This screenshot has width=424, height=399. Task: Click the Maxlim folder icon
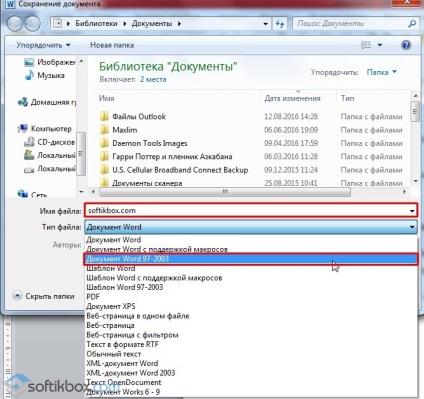(x=104, y=130)
